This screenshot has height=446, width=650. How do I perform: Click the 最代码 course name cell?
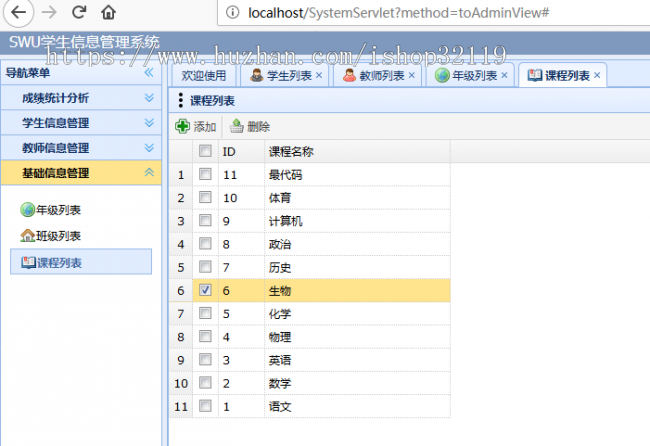click(x=357, y=175)
